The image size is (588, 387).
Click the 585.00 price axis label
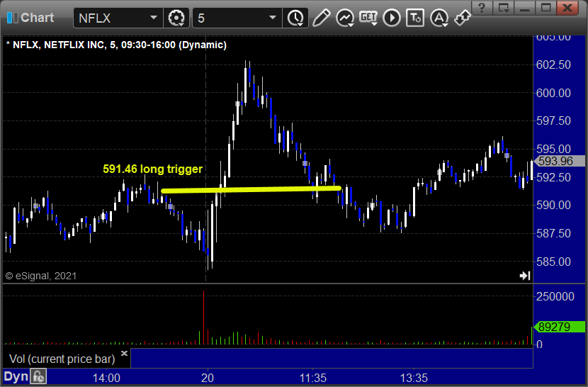point(553,262)
